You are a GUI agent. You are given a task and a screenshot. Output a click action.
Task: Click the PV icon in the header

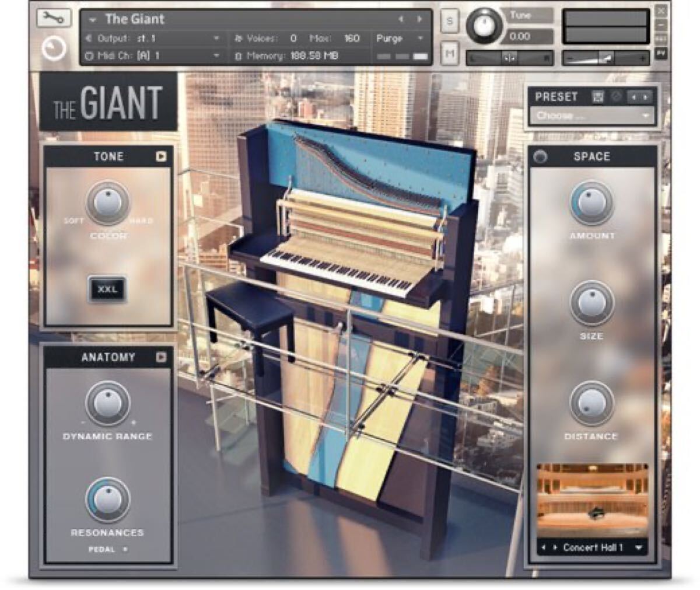click(x=661, y=53)
